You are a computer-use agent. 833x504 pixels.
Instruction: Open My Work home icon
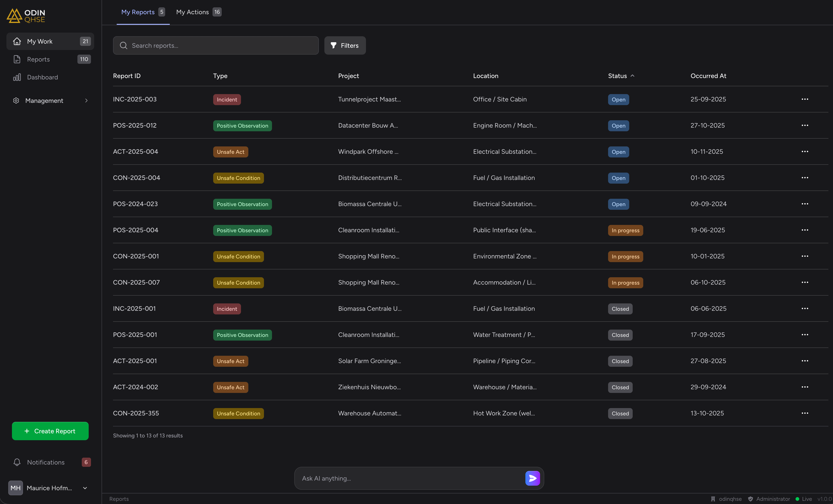(17, 41)
